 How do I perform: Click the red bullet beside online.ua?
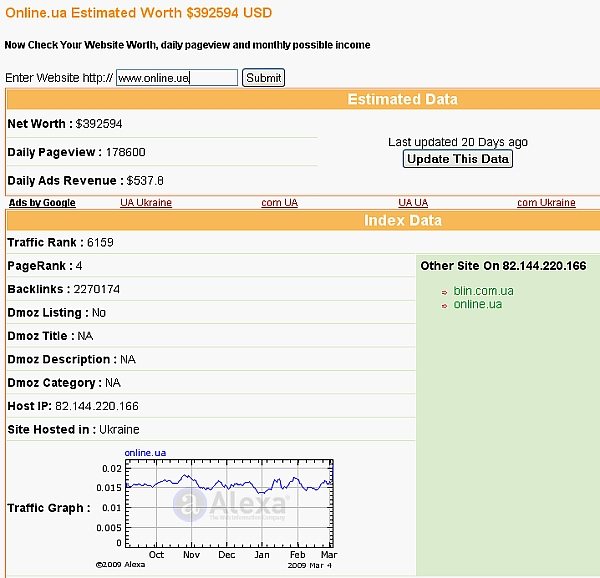pos(444,306)
